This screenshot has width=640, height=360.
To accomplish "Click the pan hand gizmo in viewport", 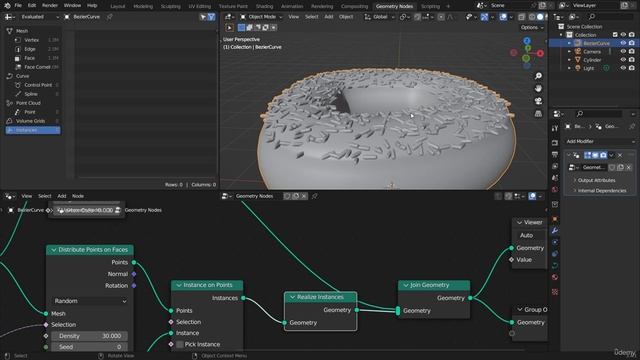I will pyautogui.click(x=538, y=89).
